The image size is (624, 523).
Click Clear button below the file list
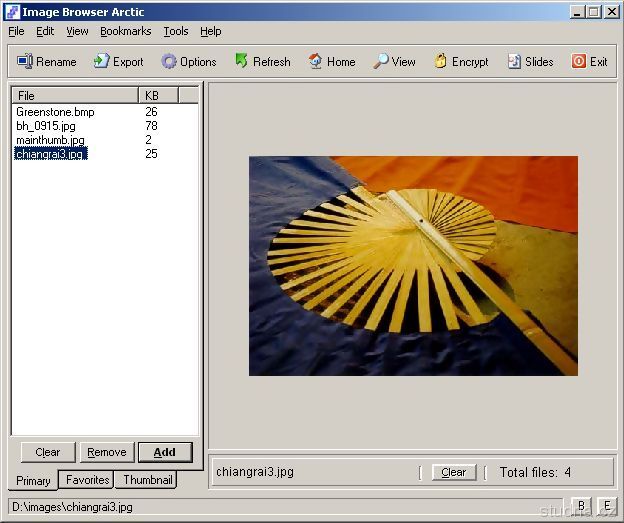[x=47, y=452]
